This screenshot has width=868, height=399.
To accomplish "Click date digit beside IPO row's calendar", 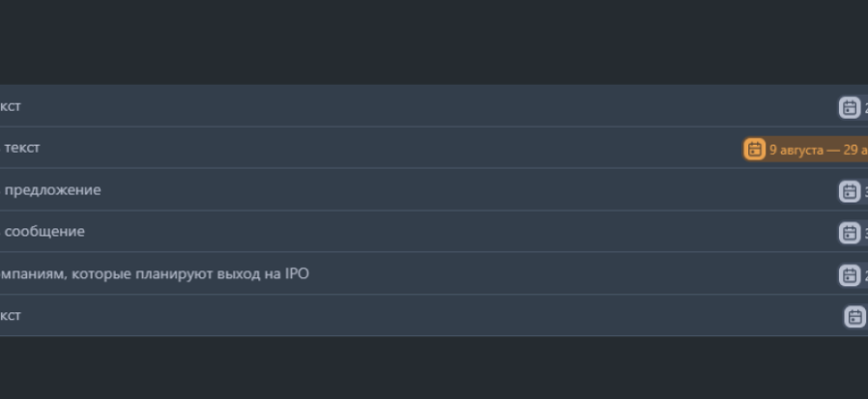I will click(865, 275).
